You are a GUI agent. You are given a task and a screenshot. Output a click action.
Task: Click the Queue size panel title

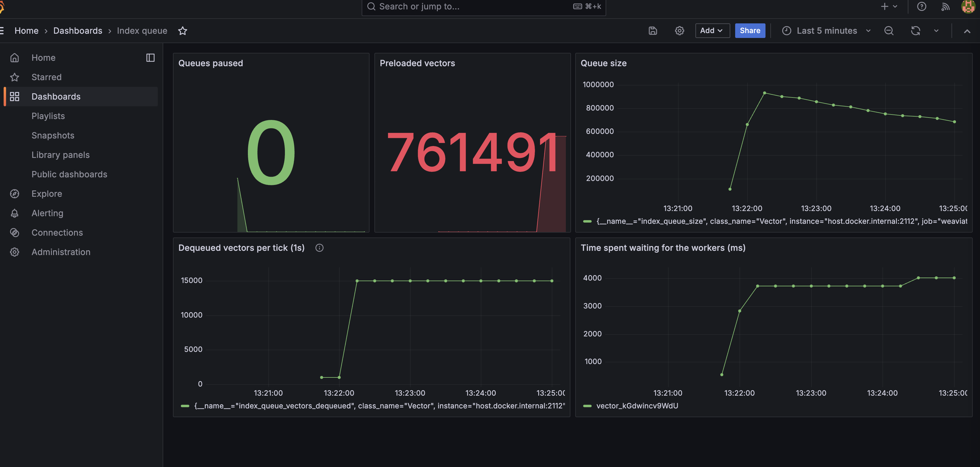[603, 63]
